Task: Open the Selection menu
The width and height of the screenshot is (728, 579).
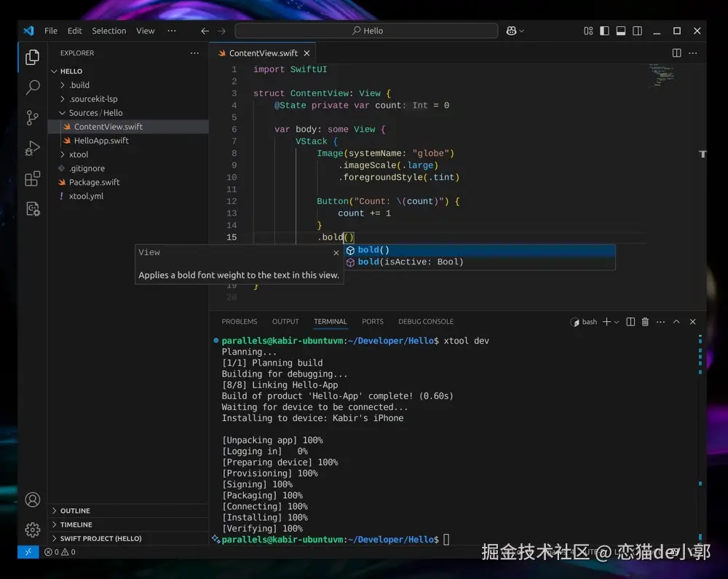Action: 109,31
